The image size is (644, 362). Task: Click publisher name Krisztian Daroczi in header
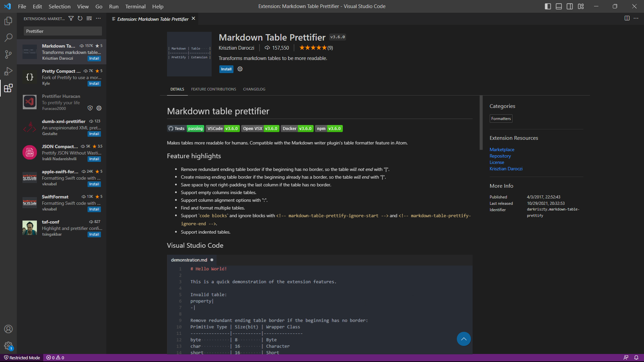click(236, 48)
